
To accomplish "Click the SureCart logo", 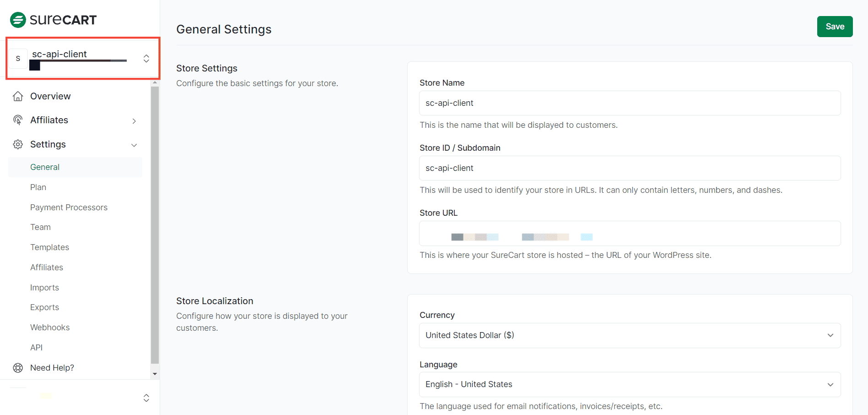I will pyautogui.click(x=53, y=19).
